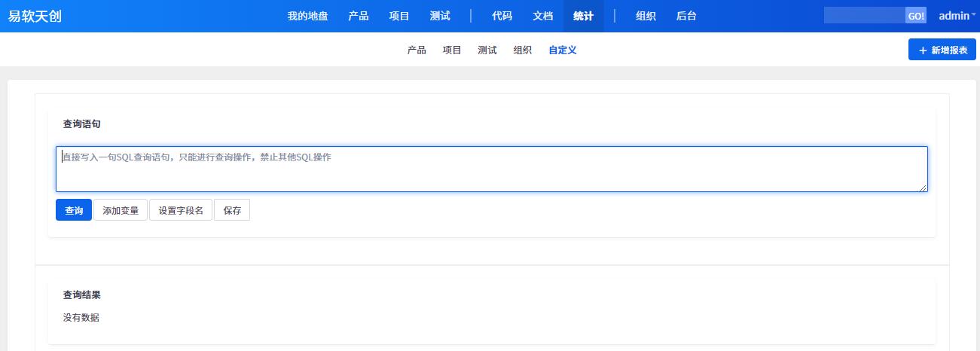Screen dimensions: 980x351
Task: Switch to 测试 in the main navbar
Action: (440, 16)
